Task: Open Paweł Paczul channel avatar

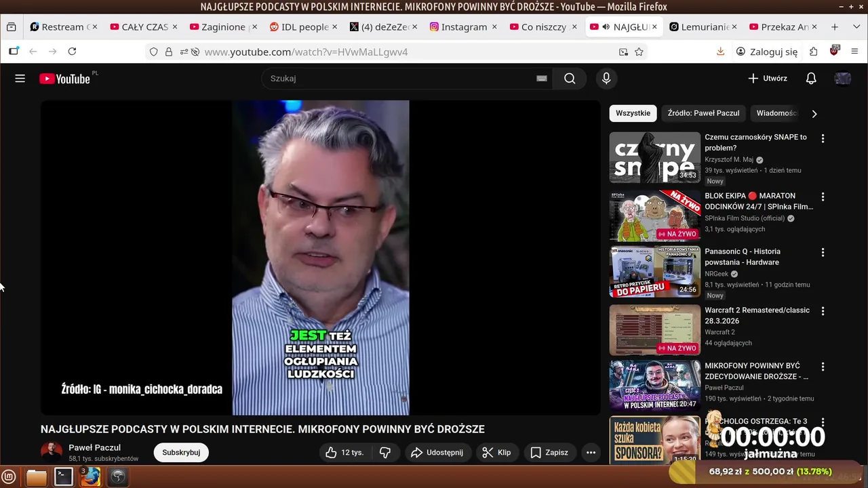Action: 52,452
